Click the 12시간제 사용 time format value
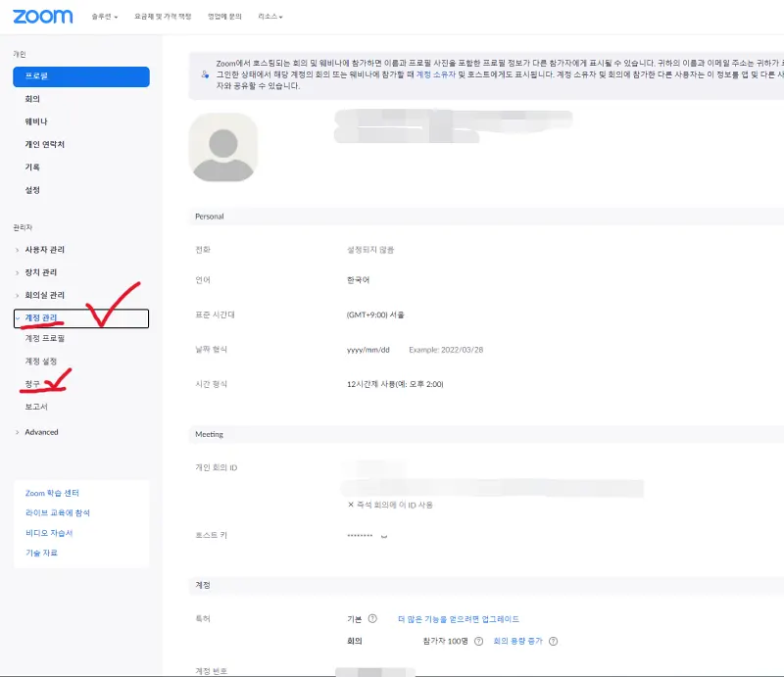Image resolution: width=784 pixels, height=677 pixels. (395, 384)
